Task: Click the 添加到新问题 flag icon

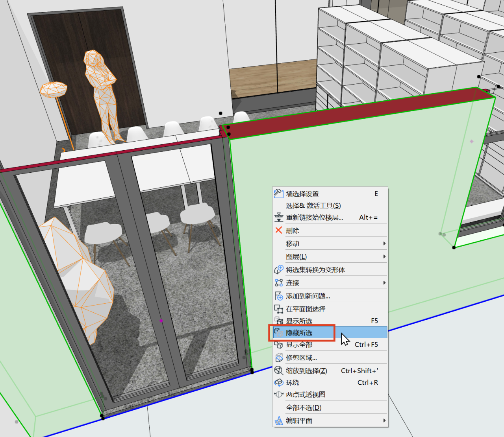Action: [x=279, y=295]
